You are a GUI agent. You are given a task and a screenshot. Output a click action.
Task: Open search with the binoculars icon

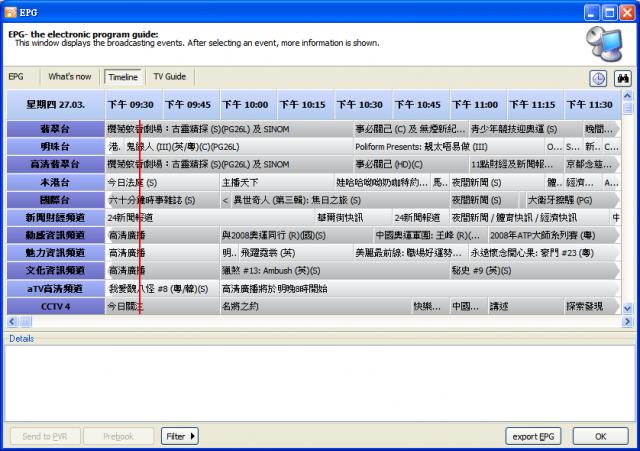click(622, 78)
